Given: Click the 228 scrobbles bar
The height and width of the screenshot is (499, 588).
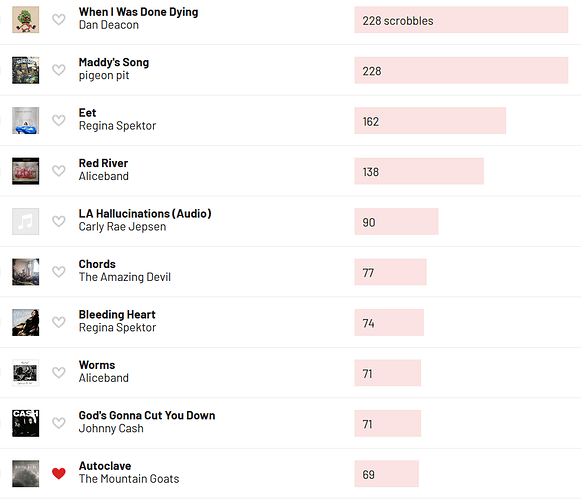Looking at the screenshot, I should [461, 19].
